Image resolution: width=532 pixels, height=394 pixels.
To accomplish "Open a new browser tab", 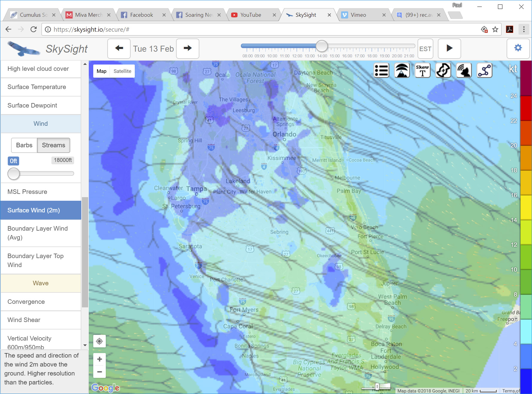I will pyautogui.click(x=455, y=15).
